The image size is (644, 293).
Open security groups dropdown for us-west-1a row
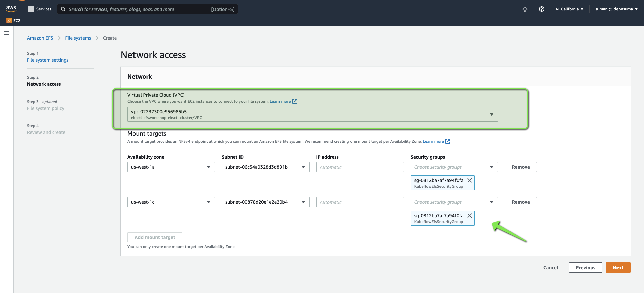coord(454,167)
